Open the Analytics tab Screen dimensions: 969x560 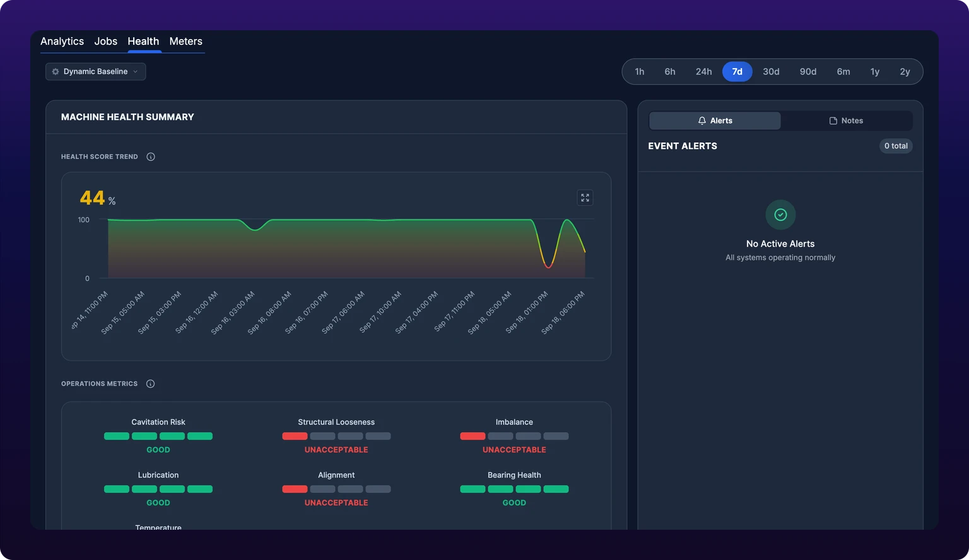[62, 41]
